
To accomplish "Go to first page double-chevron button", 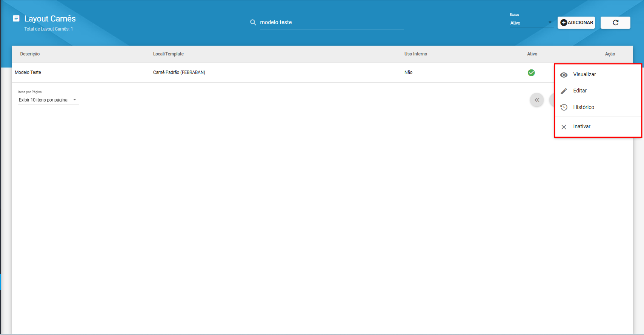I will coord(537,100).
